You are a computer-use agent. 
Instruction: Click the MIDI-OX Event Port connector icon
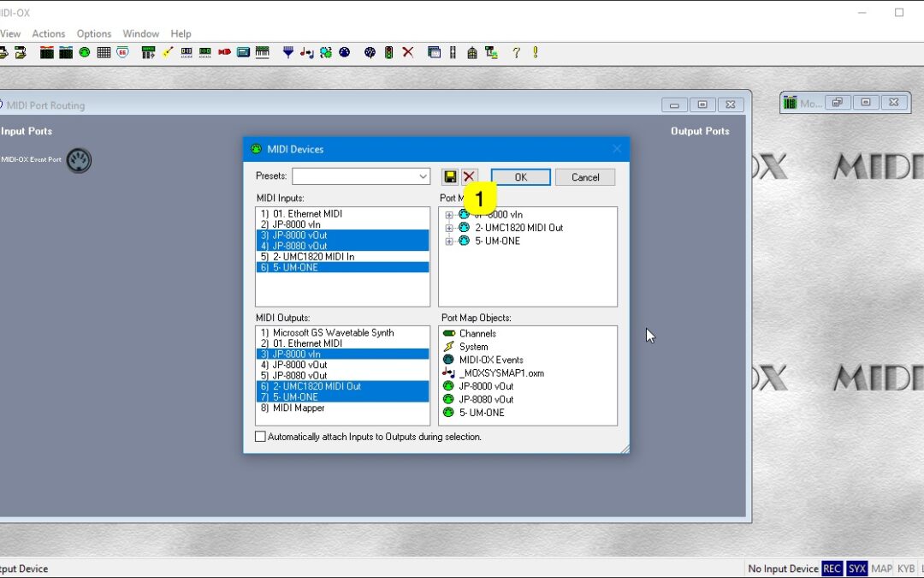[78, 160]
